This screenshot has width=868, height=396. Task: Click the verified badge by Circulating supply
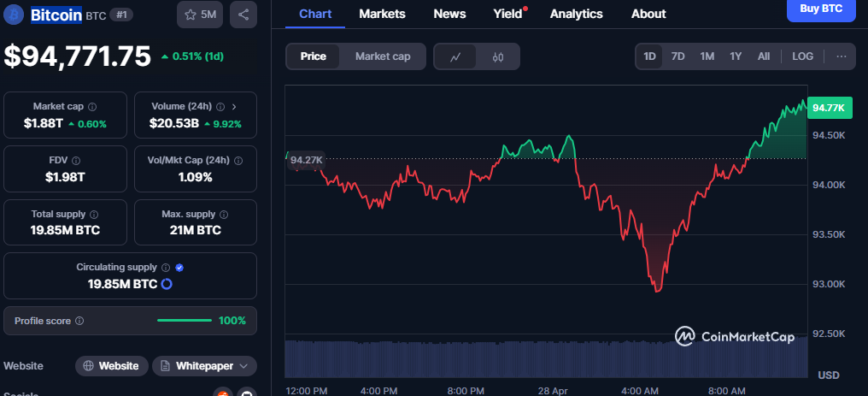(x=179, y=268)
